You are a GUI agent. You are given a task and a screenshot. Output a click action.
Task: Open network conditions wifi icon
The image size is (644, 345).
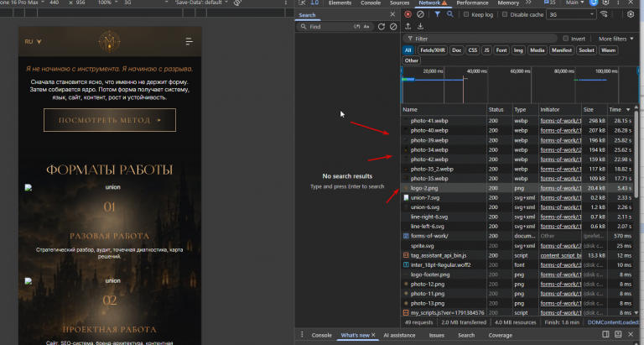(604, 14)
